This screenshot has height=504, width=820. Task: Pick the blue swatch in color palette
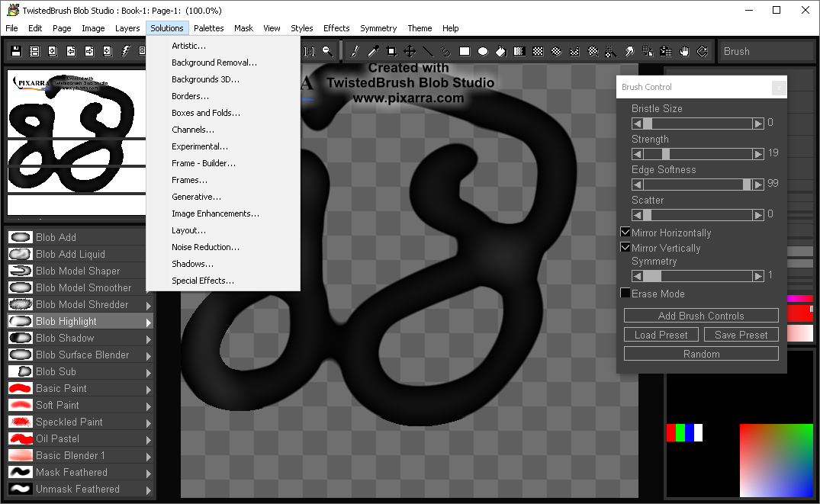(690, 432)
